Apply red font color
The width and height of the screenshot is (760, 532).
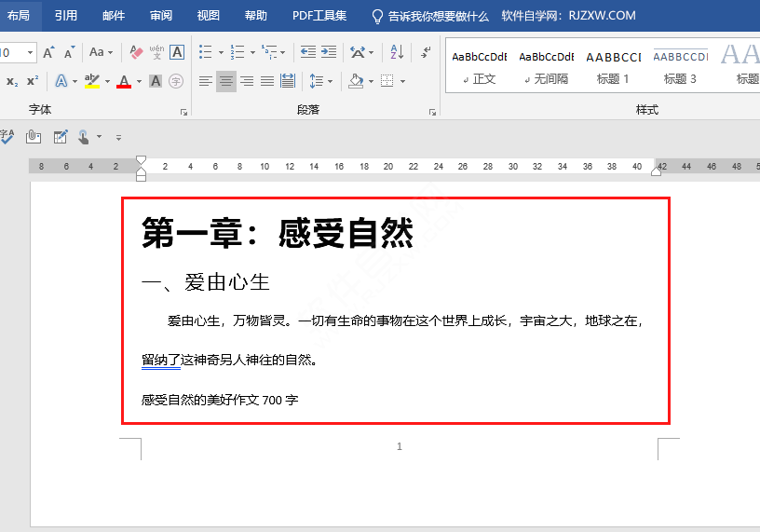tap(124, 81)
